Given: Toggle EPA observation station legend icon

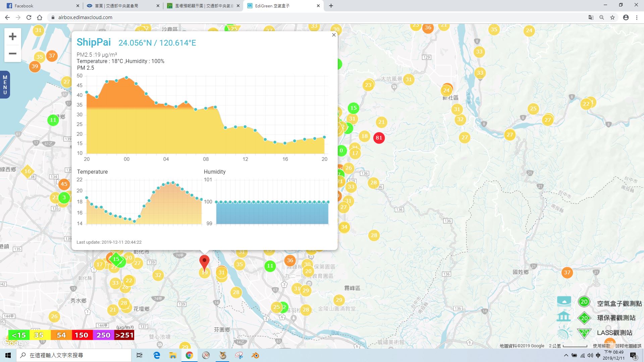Looking at the screenshot, I should click(584, 318).
